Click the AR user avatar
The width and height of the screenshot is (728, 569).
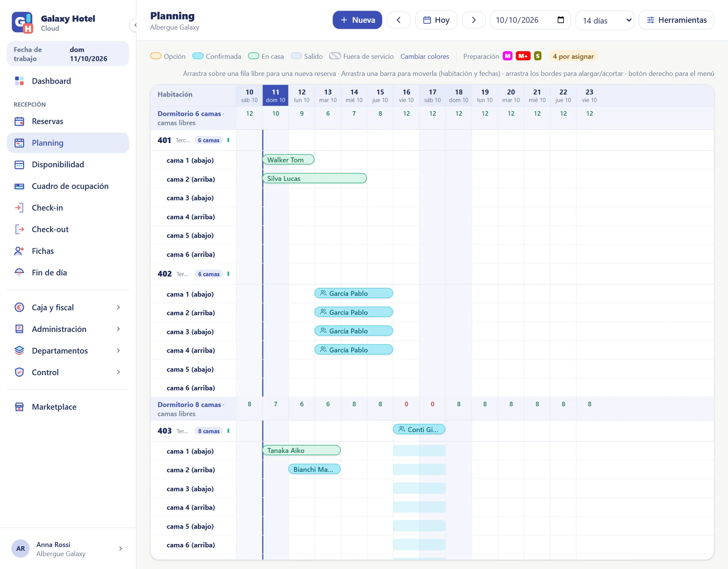20,549
